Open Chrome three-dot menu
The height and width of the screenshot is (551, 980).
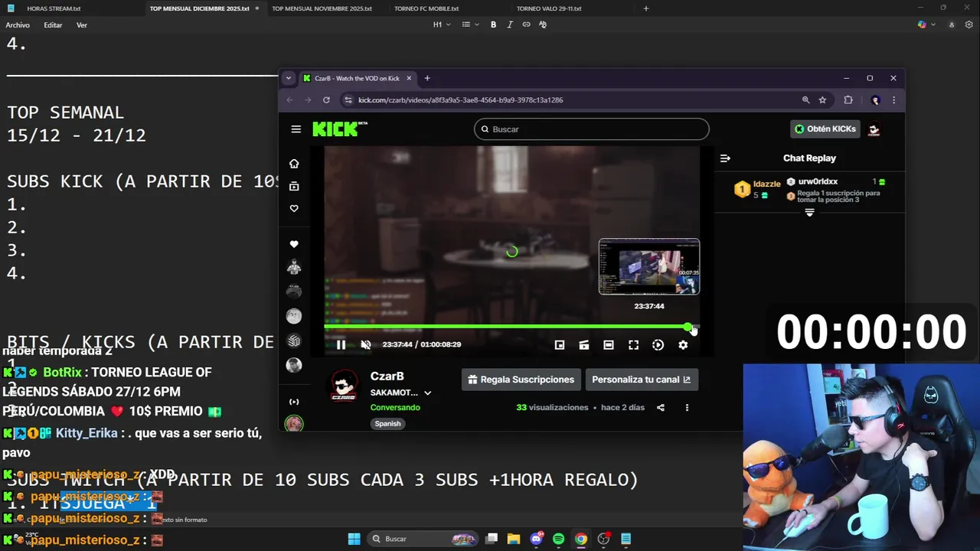(893, 99)
